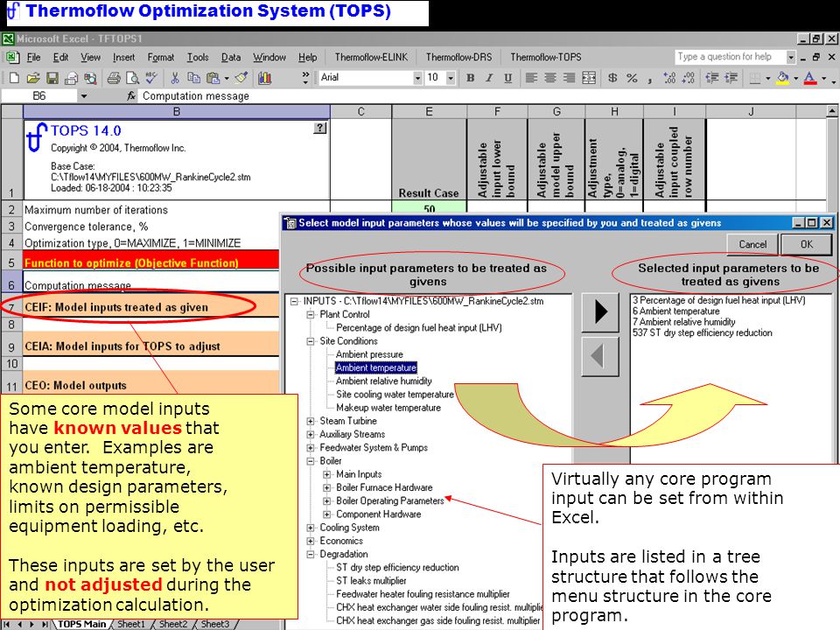Apply Italic formatting
This screenshot has height=630, width=840.
point(489,78)
